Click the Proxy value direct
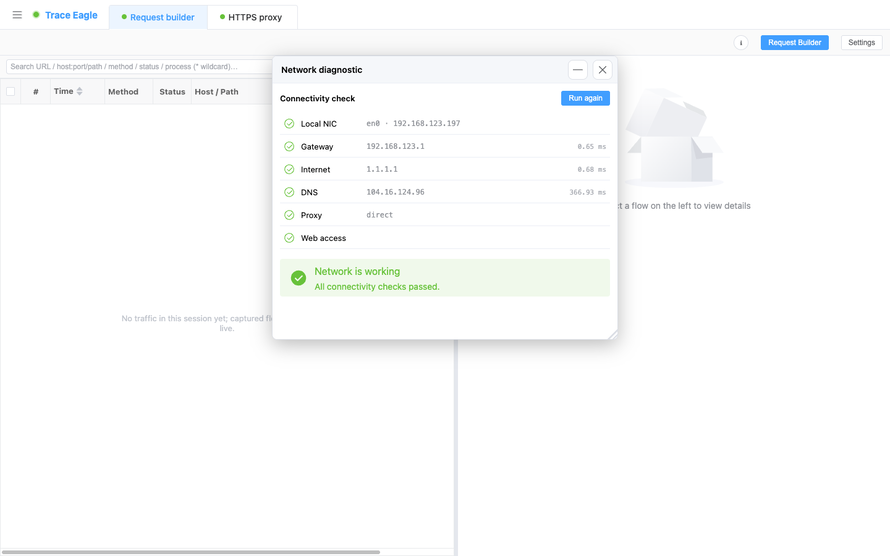This screenshot has height=556, width=890. (380, 215)
